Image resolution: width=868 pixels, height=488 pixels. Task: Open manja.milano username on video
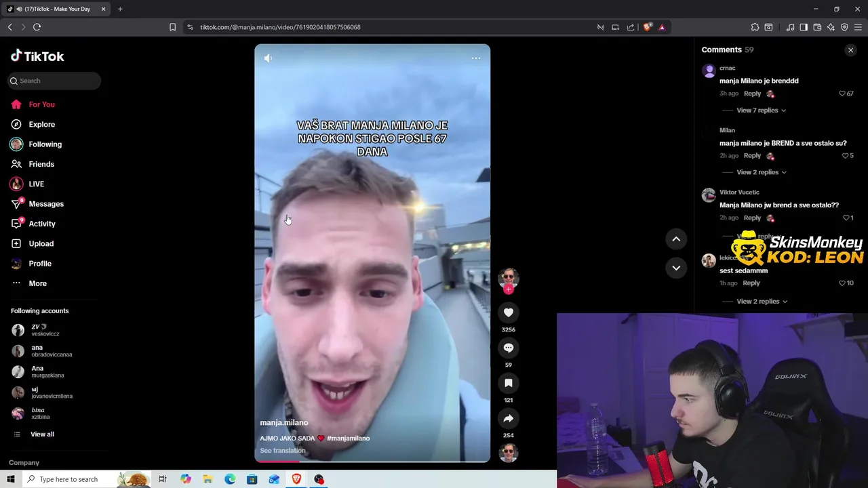click(x=283, y=423)
